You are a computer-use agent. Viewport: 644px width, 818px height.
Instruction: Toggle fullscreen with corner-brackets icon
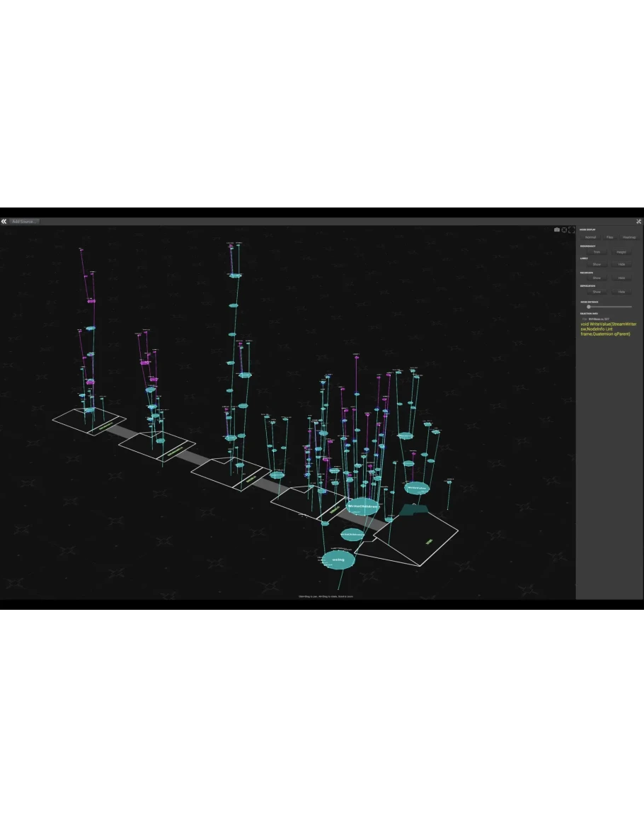point(571,229)
